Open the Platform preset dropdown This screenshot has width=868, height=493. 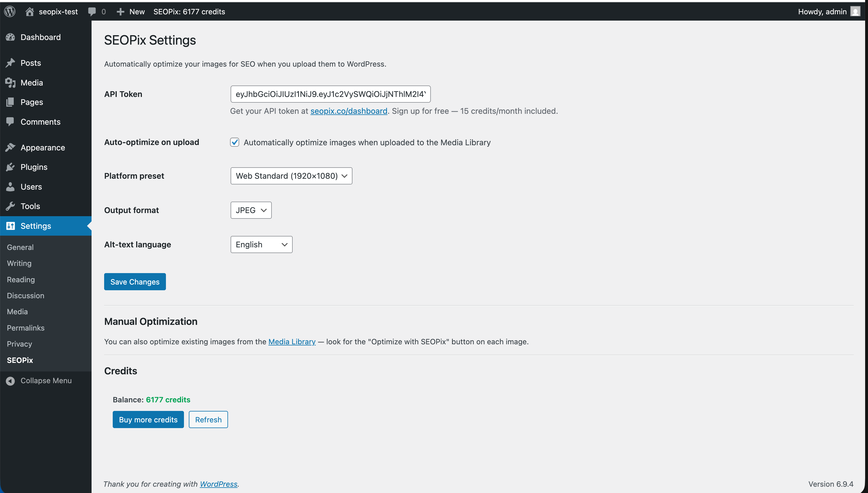click(291, 176)
